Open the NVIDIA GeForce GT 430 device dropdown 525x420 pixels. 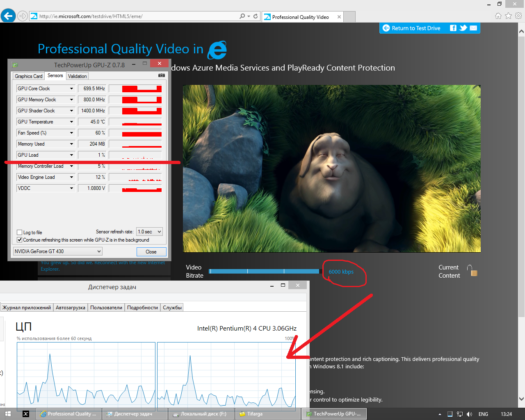pyautogui.click(x=57, y=251)
